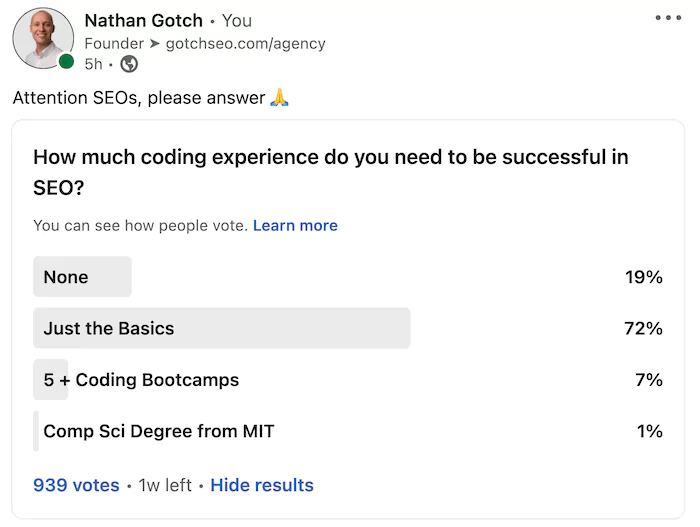Click Hide results

tap(262, 485)
